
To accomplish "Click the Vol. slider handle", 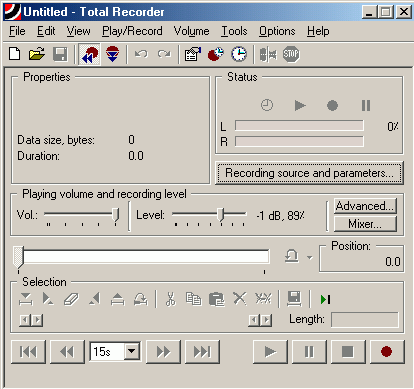I will (x=116, y=215).
